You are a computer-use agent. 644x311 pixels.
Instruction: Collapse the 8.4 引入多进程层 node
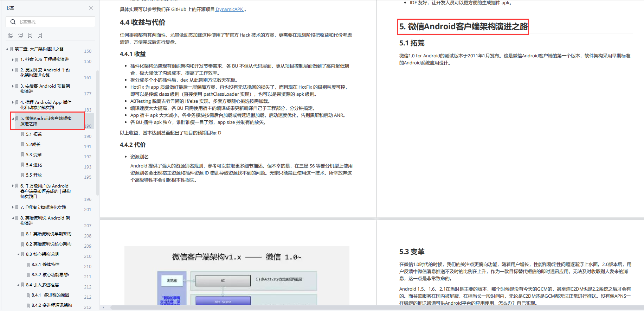(18, 285)
